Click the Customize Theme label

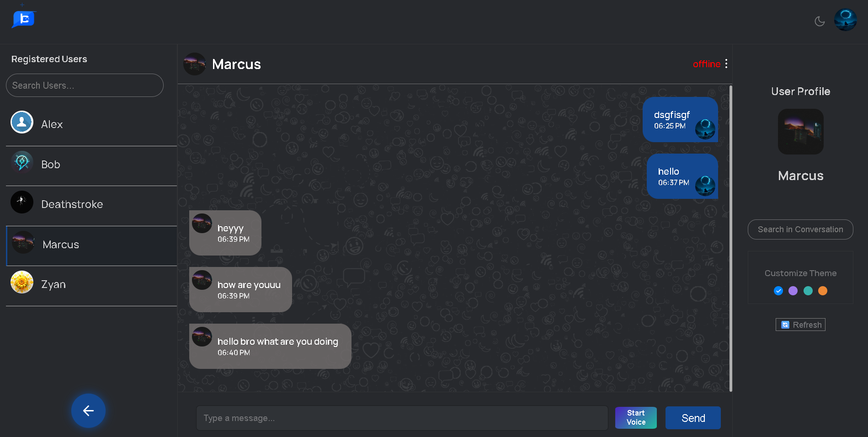[x=800, y=273]
